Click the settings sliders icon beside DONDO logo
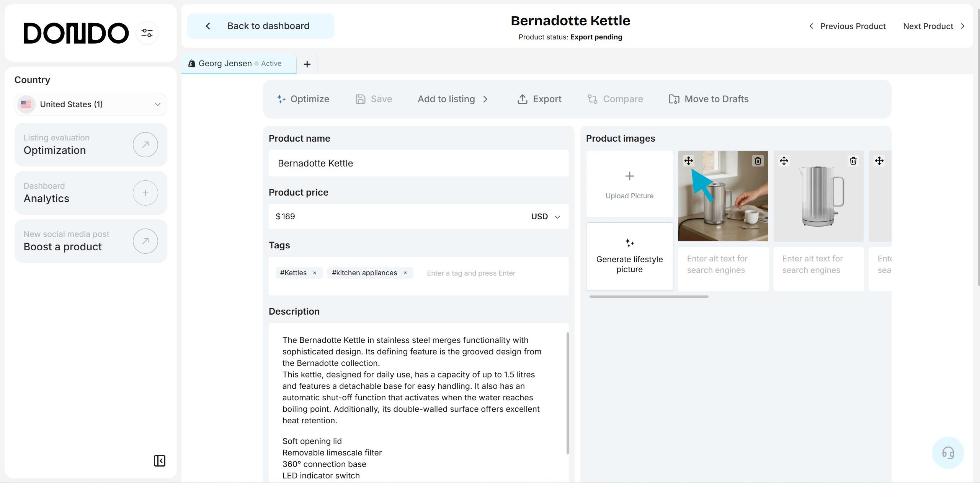Viewport: 980px width, 483px height. click(147, 33)
